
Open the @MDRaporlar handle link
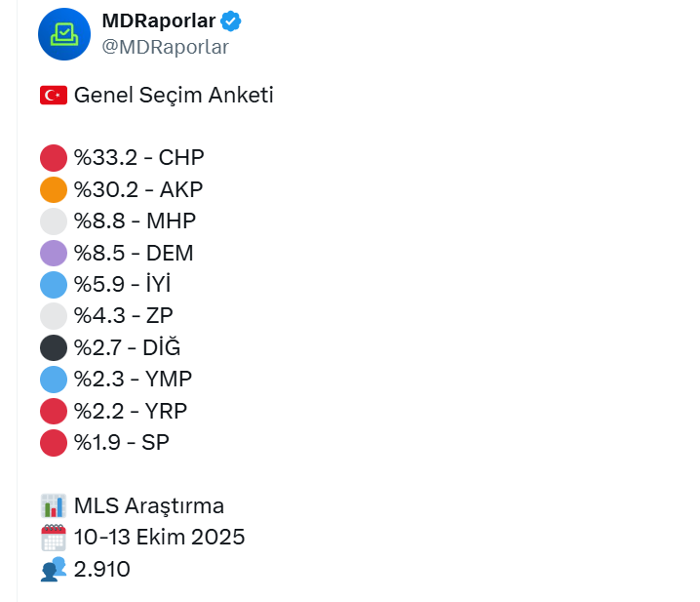[165, 47]
